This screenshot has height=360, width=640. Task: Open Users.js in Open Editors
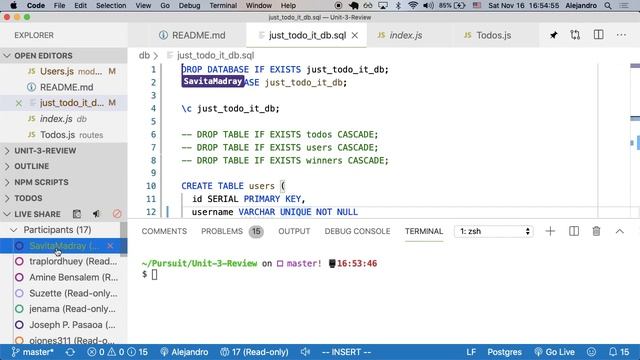point(64,71)
